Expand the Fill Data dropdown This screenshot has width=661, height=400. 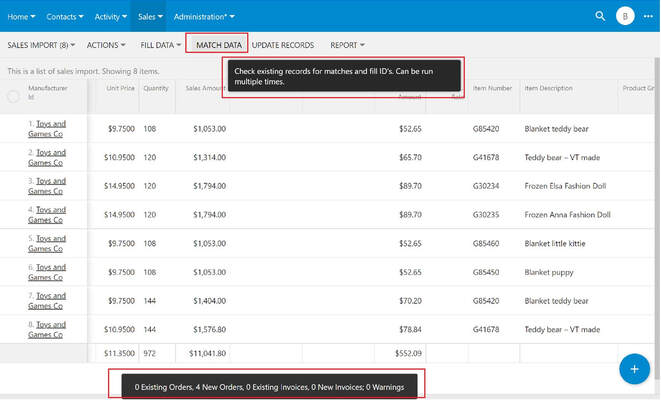click(x=161, y=45)
